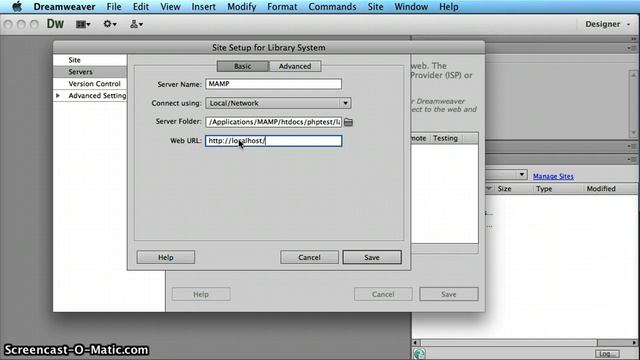Viewport: 640px width, 360px height.
Task: Collapse panels with double-arrow icon
Action: point(633,39)
